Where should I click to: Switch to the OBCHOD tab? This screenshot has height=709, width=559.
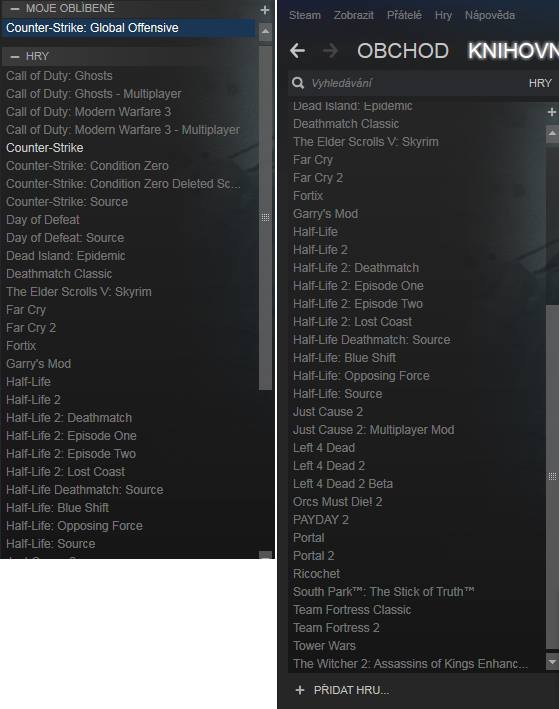403,51
